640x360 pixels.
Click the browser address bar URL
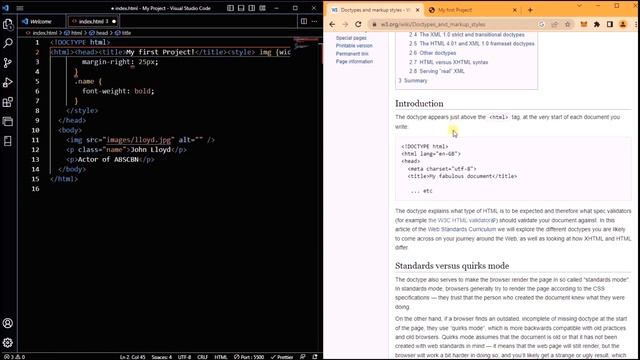click(x=433, y=24)
